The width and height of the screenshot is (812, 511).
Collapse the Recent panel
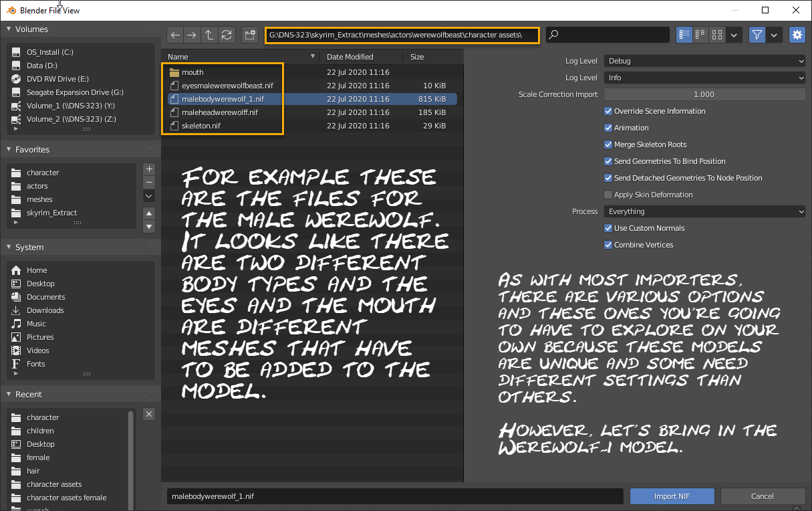click(9, 395)
